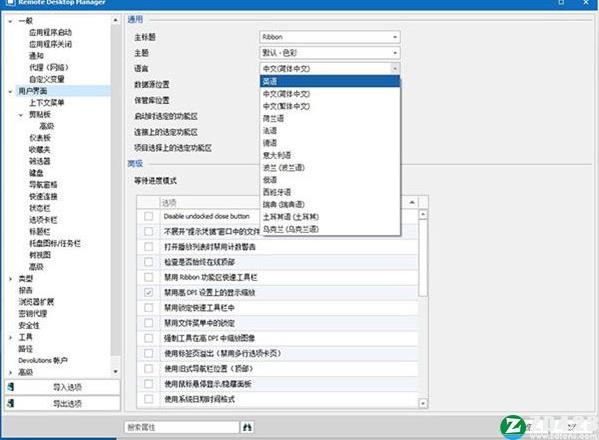
Task: Open the 主题 默认-色彩 dropdown
Action: coord(330,53)
